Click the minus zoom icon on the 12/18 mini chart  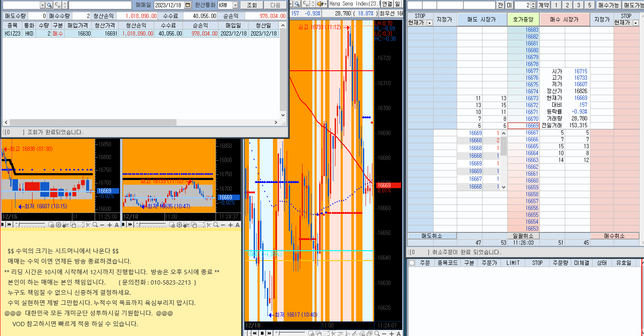(x=223, y=225)
